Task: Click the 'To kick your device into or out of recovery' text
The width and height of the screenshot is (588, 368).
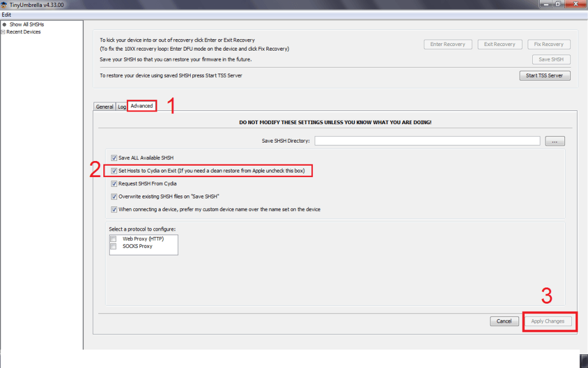Action: (177, 40)
